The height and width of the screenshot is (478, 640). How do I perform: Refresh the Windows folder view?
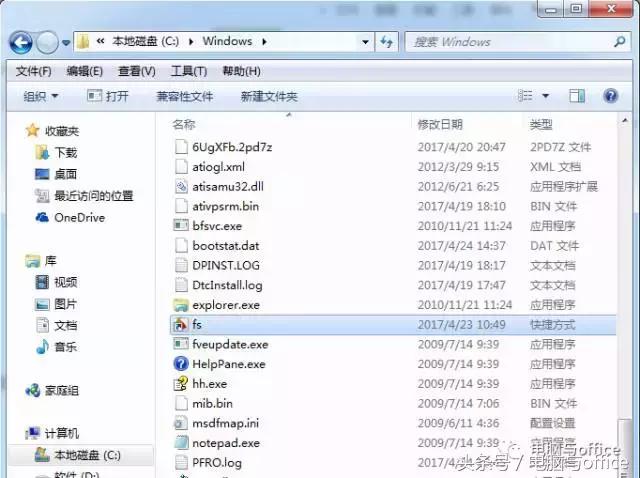point(386,42)
